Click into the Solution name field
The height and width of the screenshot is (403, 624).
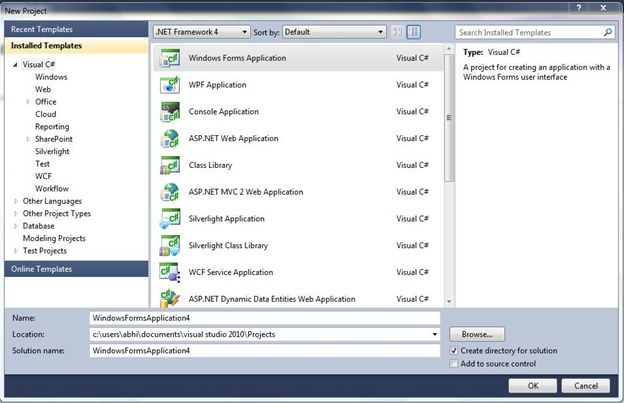(x=265, y=350)
